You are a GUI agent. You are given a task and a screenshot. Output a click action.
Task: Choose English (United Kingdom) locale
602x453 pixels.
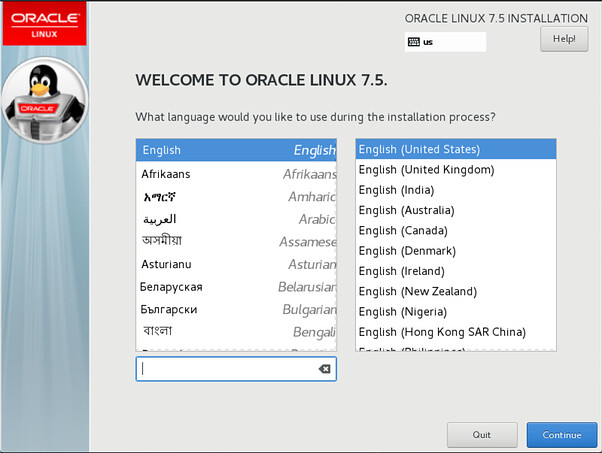click(x=456, y=170)
